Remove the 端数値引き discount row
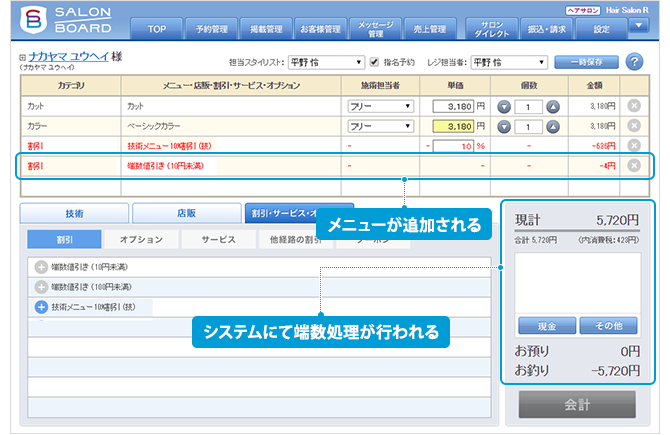The width and height of the screenshot is (670, 435). coord(633,165)
